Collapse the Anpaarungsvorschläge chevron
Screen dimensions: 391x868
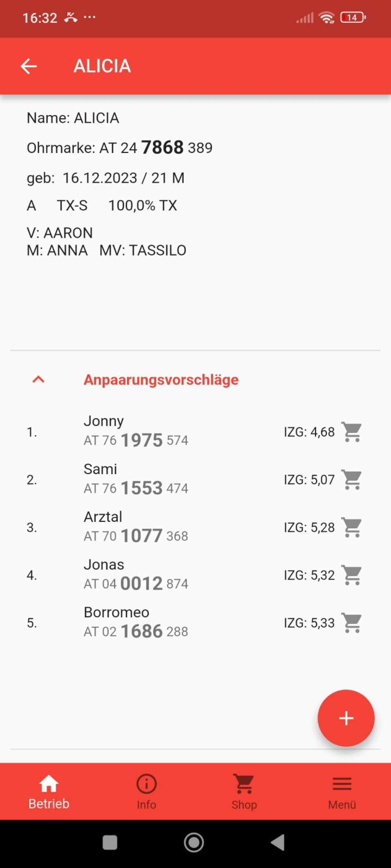pos(38,380)
